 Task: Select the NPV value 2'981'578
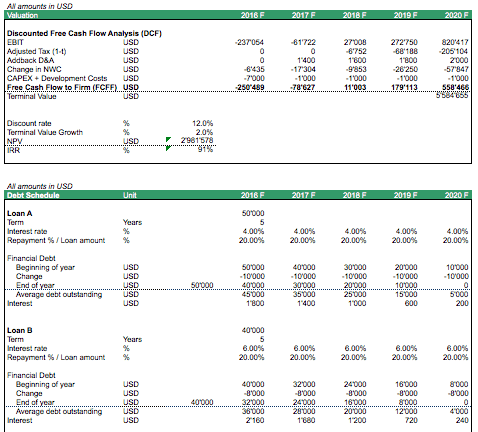(x=197, y=141)
